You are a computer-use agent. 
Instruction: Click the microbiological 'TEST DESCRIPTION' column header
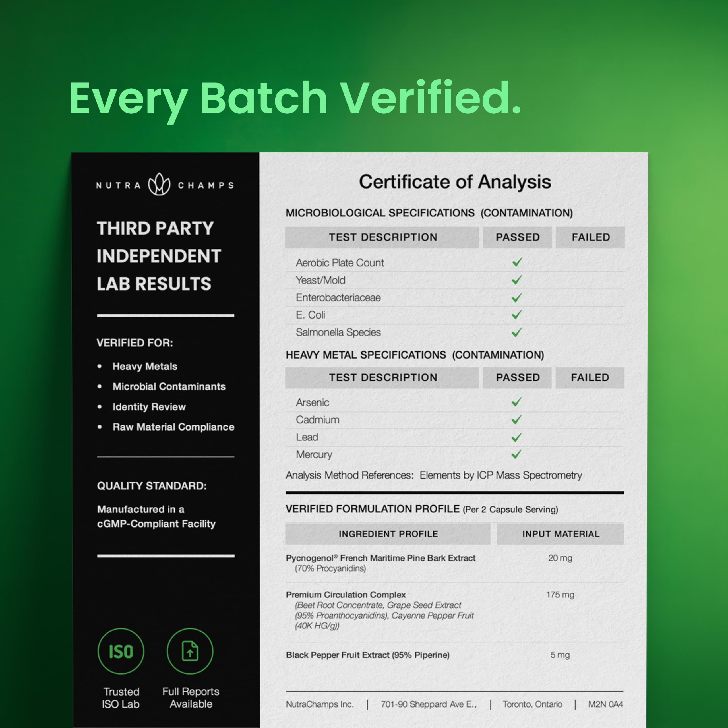pyautogui.click(x=382, y=237)
